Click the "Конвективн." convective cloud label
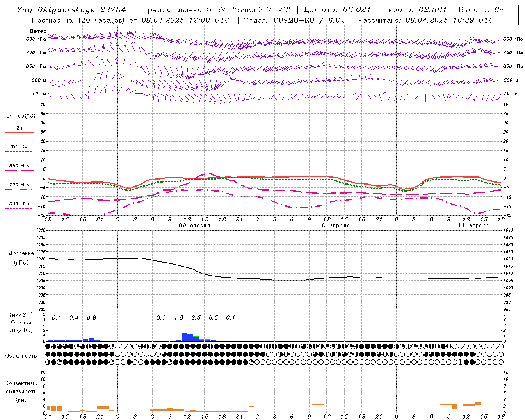The width and height of the screenshot is (525, 420). 21,383
